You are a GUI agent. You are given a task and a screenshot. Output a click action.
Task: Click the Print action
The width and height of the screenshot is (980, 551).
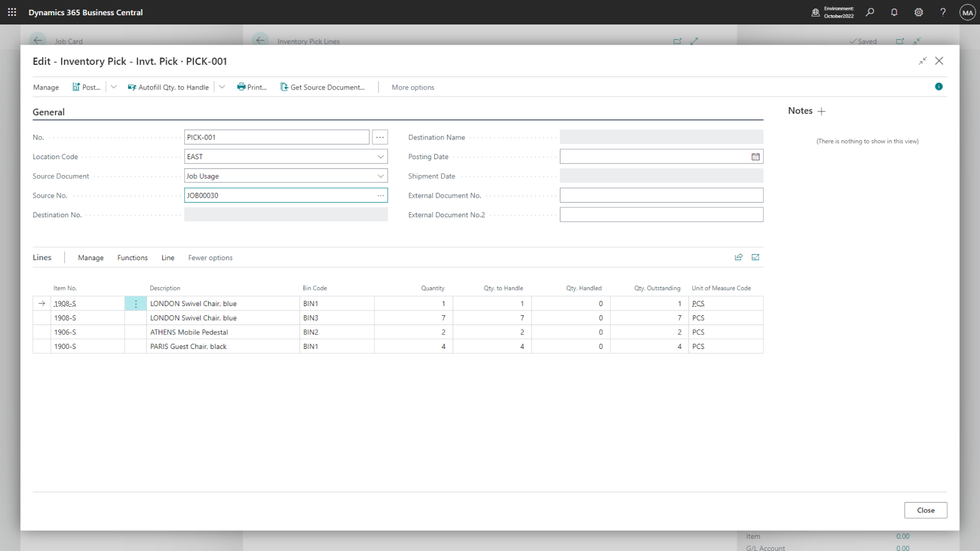[252, 87]
